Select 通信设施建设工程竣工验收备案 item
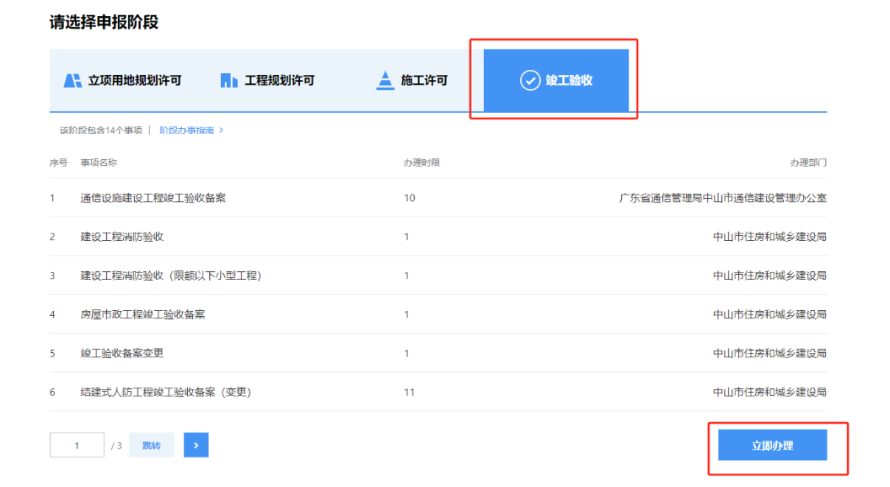The width and height of the screenshot is (890, 487). [153, 198]
